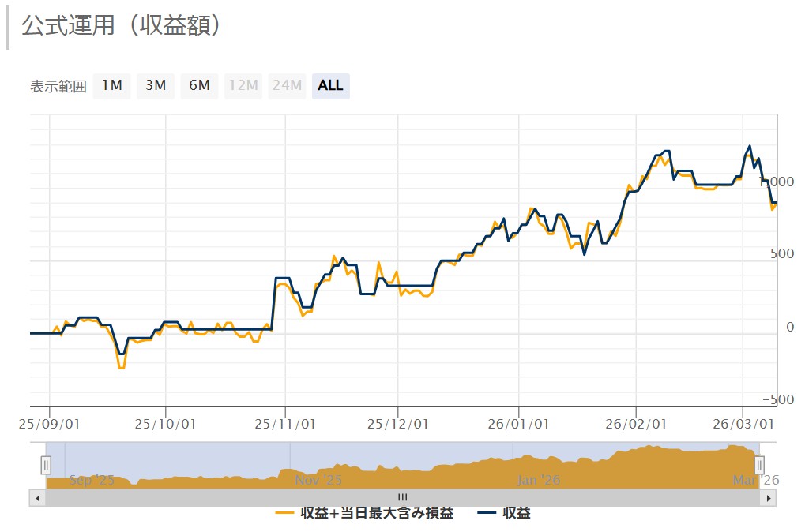Choose the ALL range button

point(330,85)
